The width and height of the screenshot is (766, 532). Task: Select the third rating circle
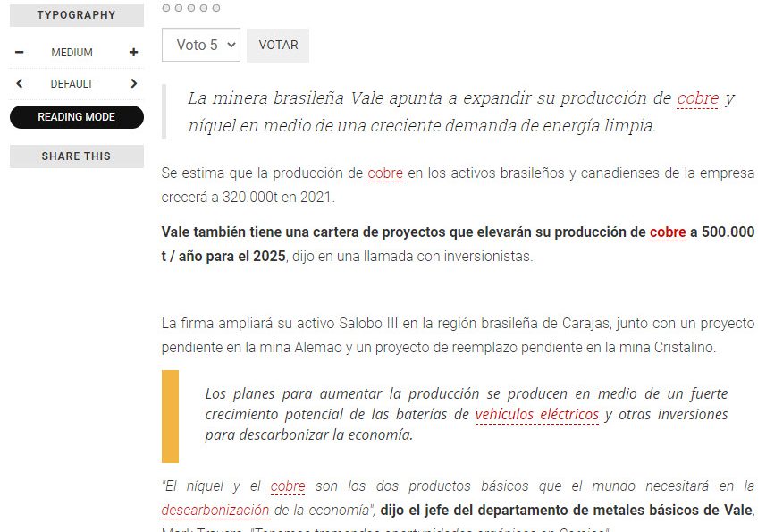[x=191, y=8]
